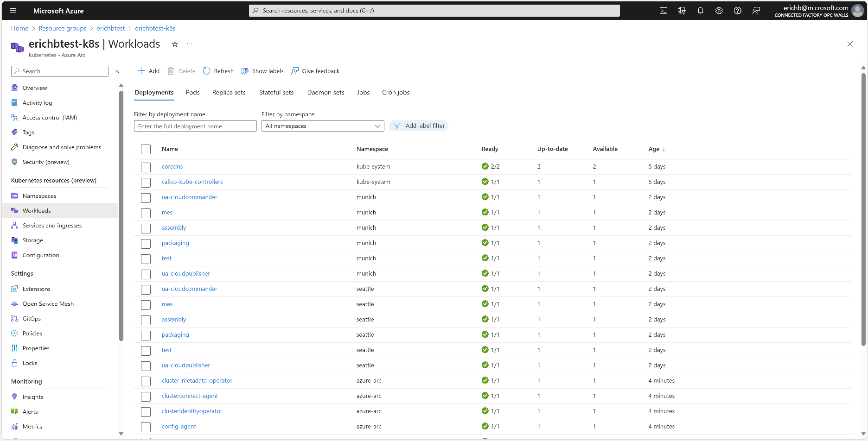The height and width of the screenshot is (441, 868).
Task: Click the top bar feedback icon
Action: tap(756, 11)
